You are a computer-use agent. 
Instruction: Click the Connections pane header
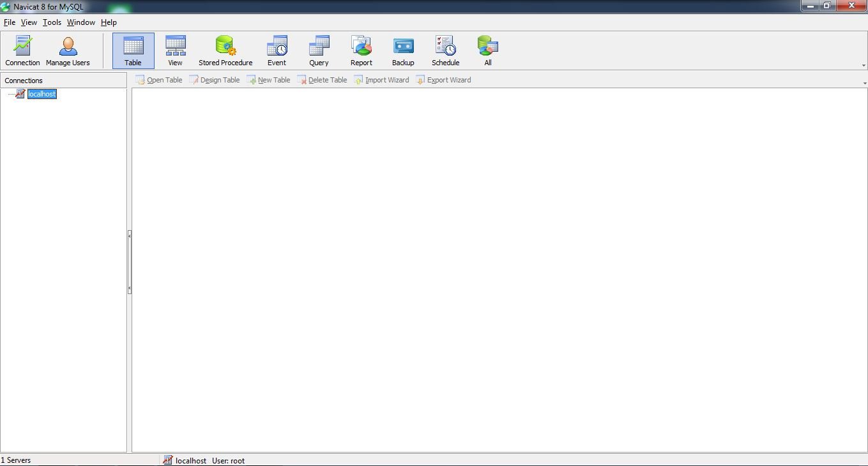click(x=64, y=81)
